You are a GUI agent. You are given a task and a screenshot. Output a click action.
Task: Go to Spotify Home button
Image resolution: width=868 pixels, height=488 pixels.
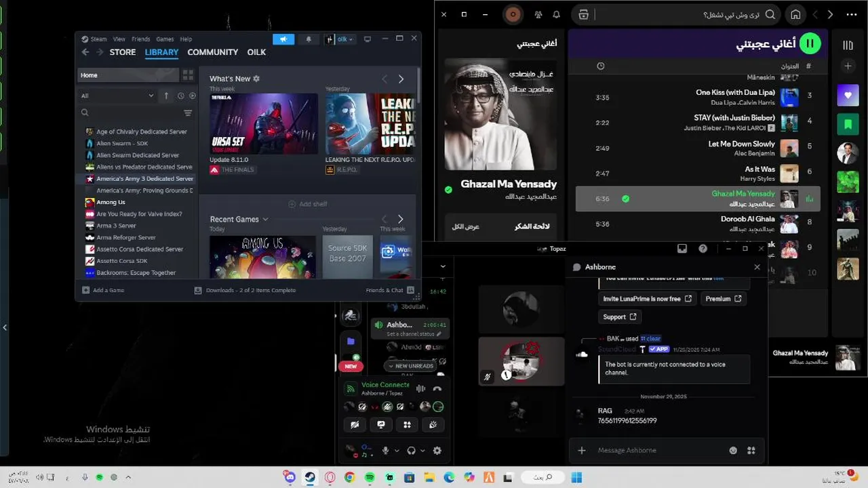(795, 14)
